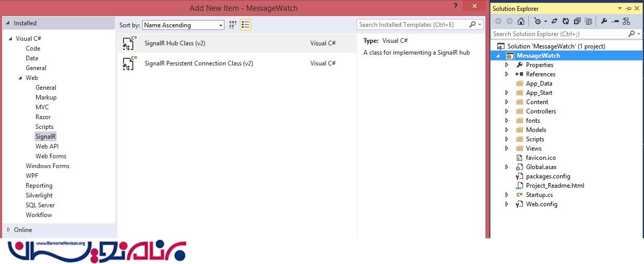
Task: Open the Sort by Name Ascending dropdown
Action: pos(183,25)
